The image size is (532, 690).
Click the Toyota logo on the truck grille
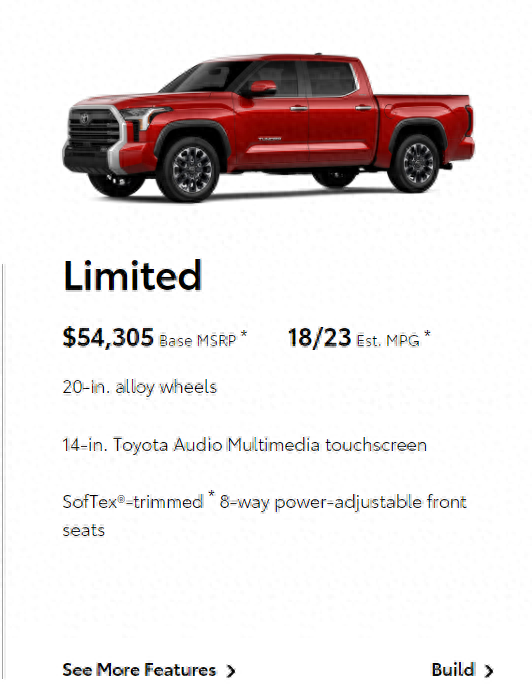(84, 118)
